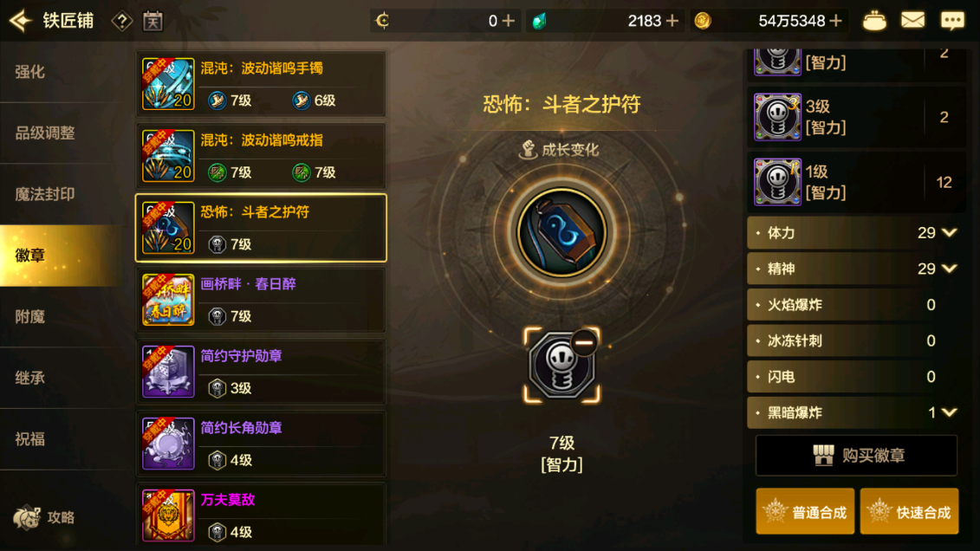Open the mail envelope icon
Screen dimensions: 980x551
click(x=912, y=21)
